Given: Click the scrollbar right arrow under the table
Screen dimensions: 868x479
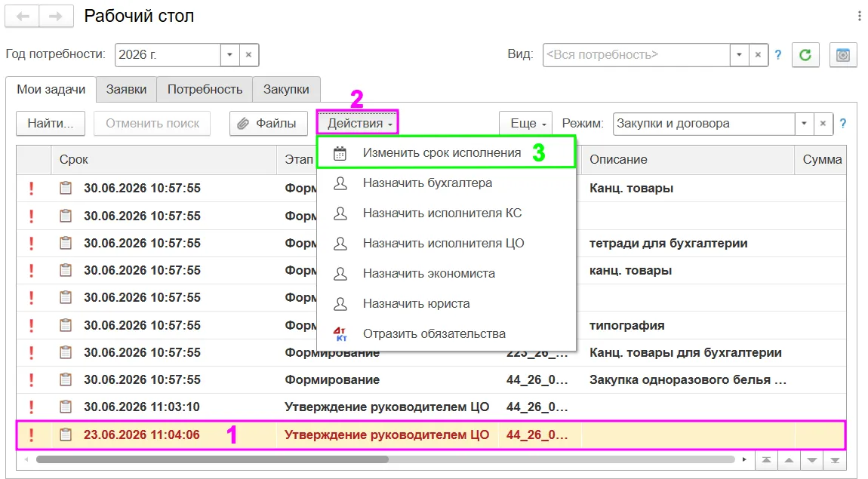Looking at the screenshot, I should click(744, 459).
